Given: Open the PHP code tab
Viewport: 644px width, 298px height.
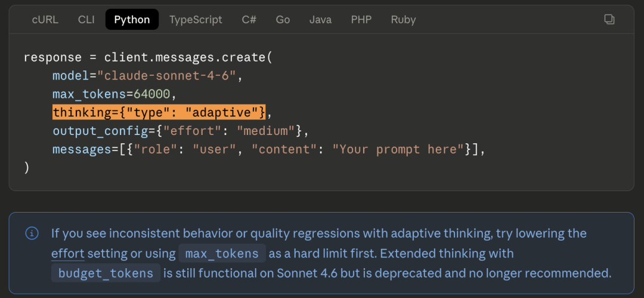Looking at the screenshot, I should click(361, 20).
